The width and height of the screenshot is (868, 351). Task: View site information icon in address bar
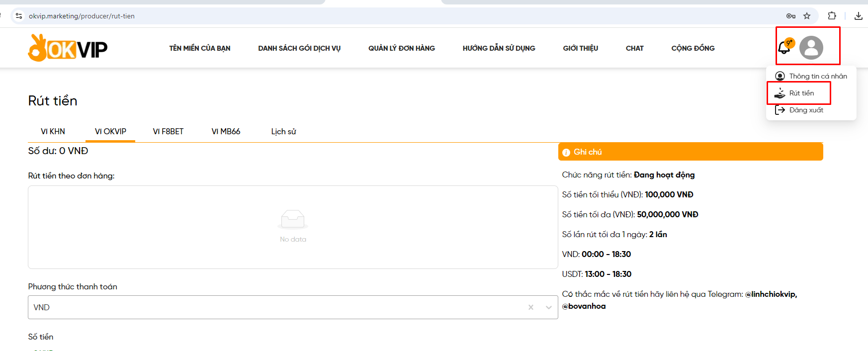click(19, 16)
